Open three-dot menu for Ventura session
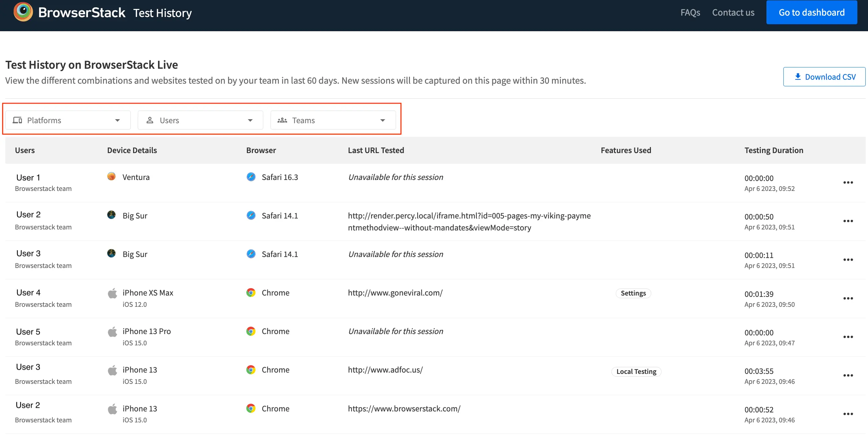The image size is (868, 435). tap(848, 182)
